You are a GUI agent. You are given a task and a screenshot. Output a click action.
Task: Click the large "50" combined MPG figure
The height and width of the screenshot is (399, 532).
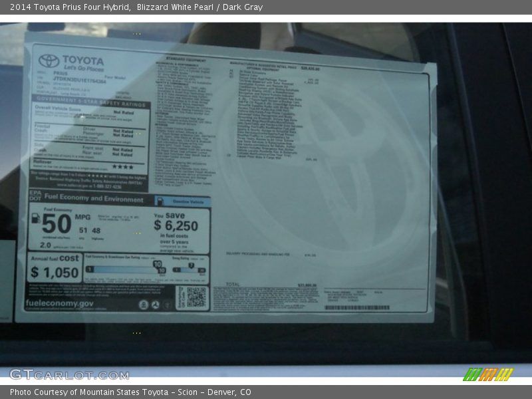pos(57,224)
